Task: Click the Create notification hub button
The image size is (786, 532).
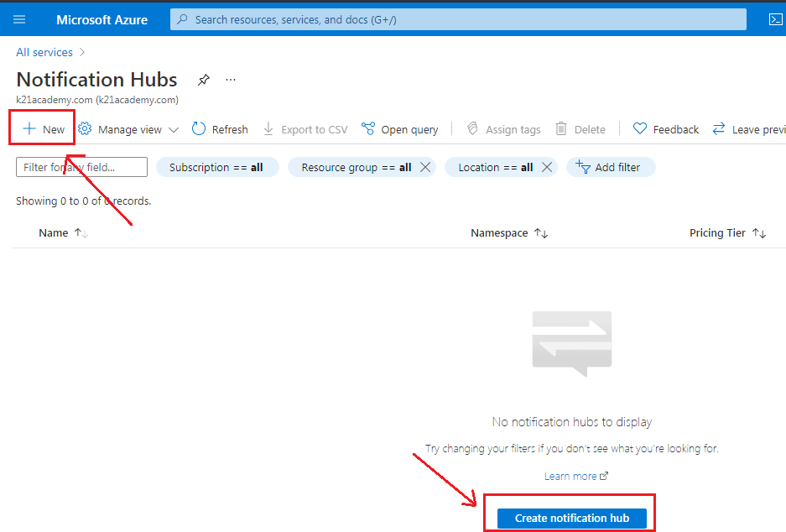Action: [570, 518]
